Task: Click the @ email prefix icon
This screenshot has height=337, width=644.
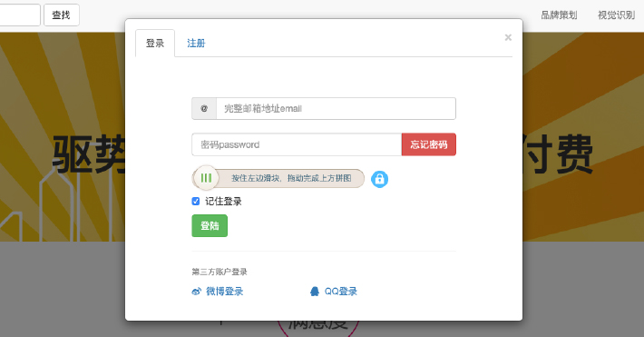Action: click(x=204, y=109)
